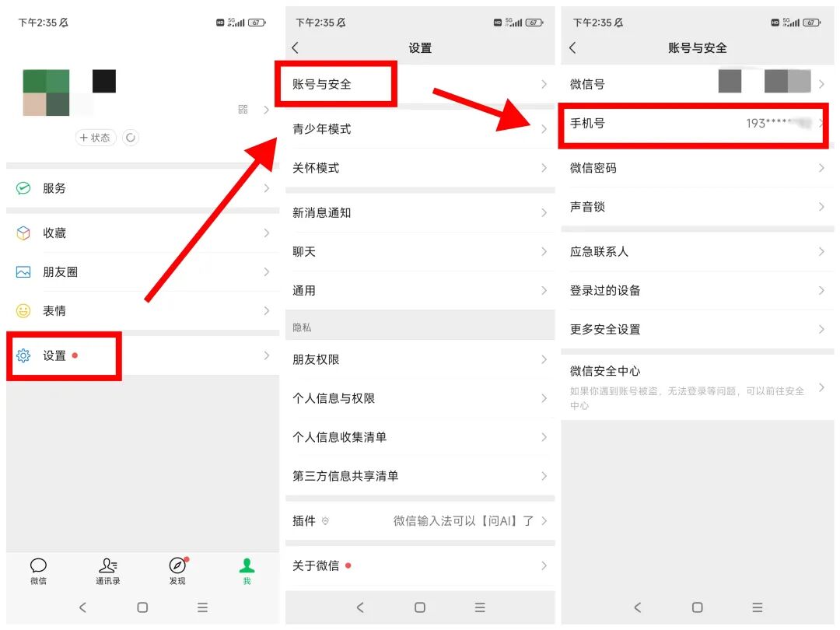Open Sticker Gallery (表情) smiley icon

tap(23, 310)
